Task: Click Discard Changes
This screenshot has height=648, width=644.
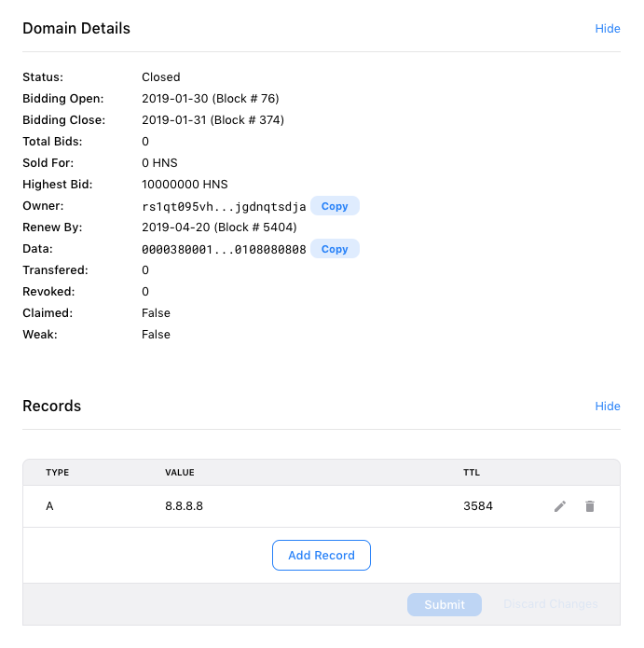Action: click(550, 604)
